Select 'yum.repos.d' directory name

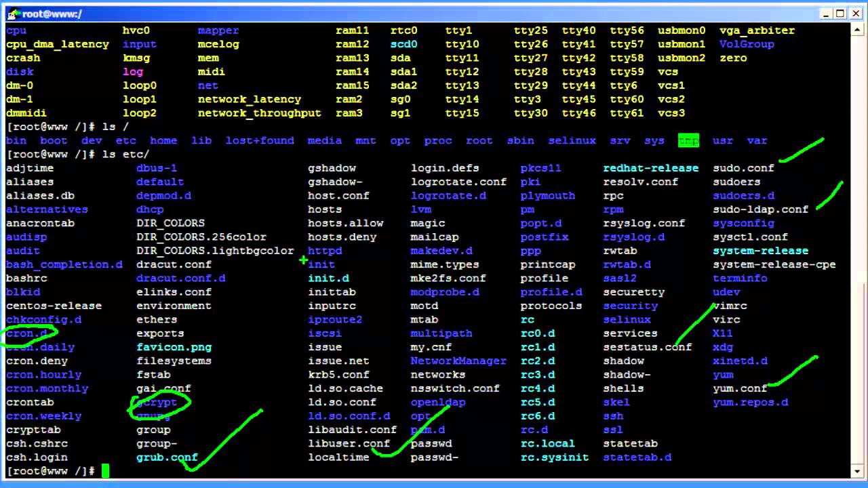pos(751,402)
